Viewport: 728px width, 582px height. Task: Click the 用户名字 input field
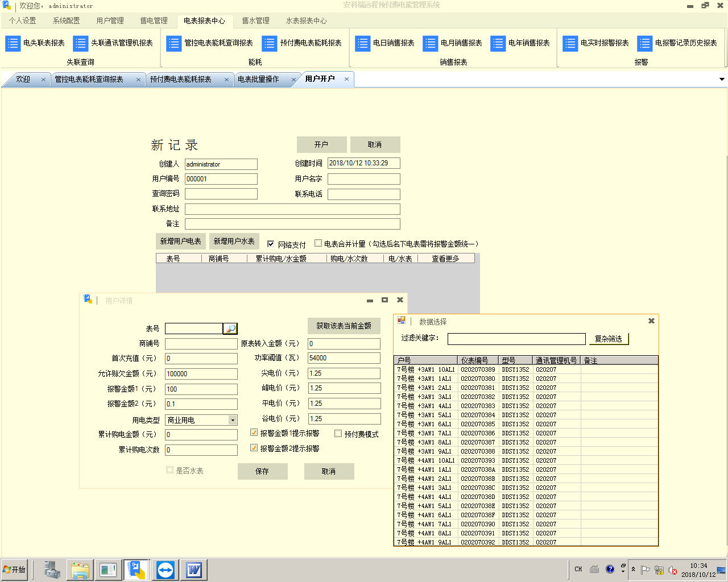364,179
